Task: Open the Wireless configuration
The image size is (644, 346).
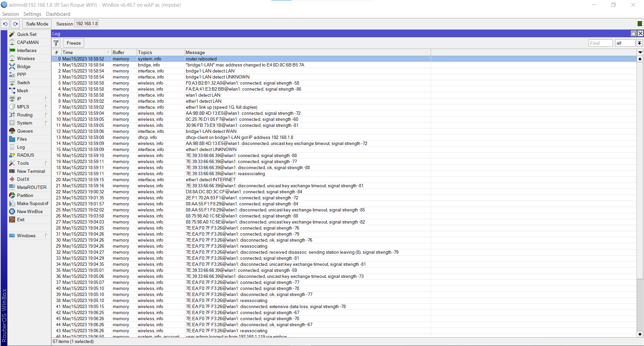Action: (x=26, y=58)
